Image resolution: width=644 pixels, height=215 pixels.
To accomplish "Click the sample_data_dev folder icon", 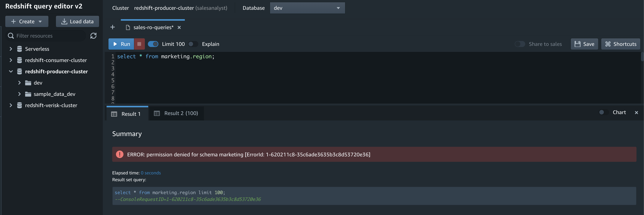I will click(28, 94).
